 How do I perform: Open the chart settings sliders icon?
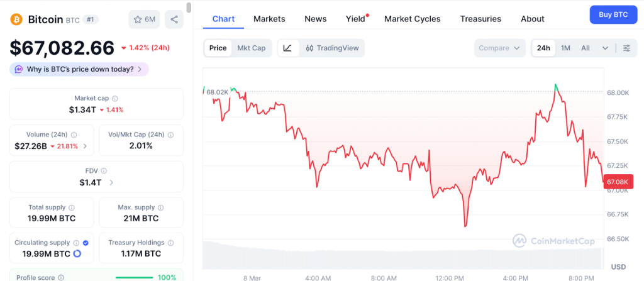626,48
